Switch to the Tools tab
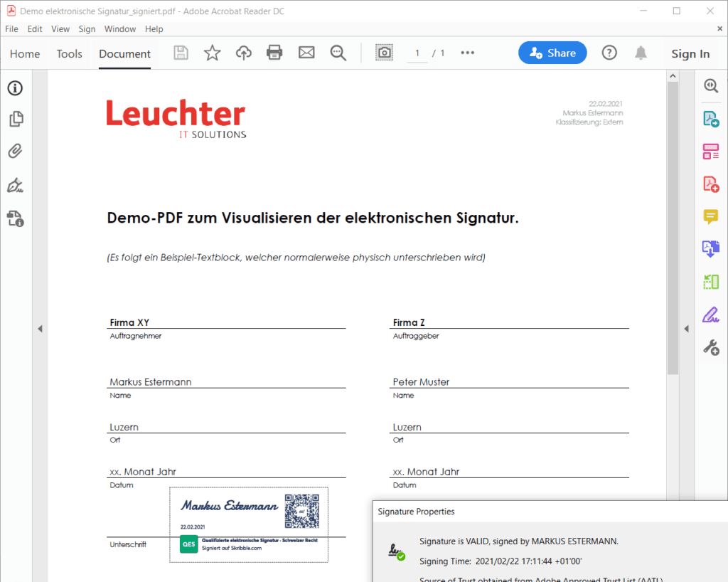This screenshot has width=728, height=582. [x=69, y=54]
